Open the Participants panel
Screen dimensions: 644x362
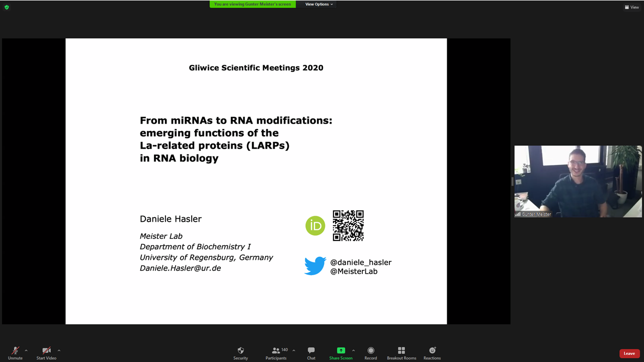276,351
